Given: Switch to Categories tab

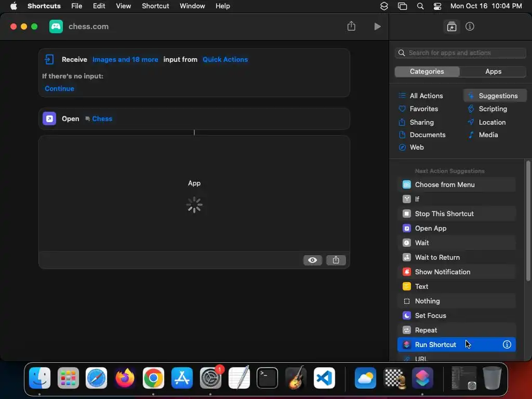Looking at the screenshot, I should [427, 72].
